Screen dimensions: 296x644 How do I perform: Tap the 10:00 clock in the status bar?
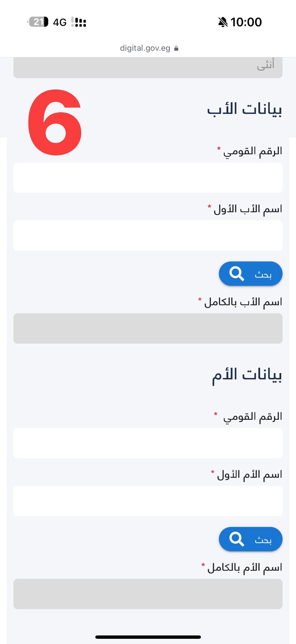[x=246, y=22]
